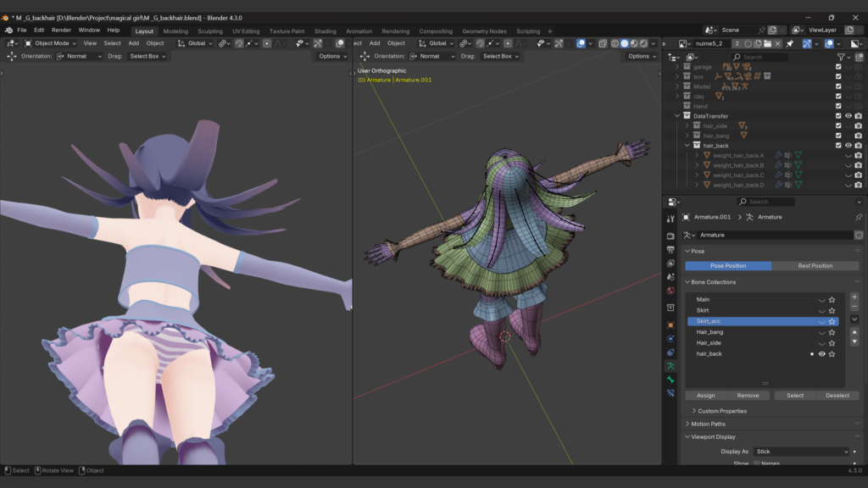This screenshot has width=868, height=488.
Task: Open the Object Mode dropdown
Action: 51,43
